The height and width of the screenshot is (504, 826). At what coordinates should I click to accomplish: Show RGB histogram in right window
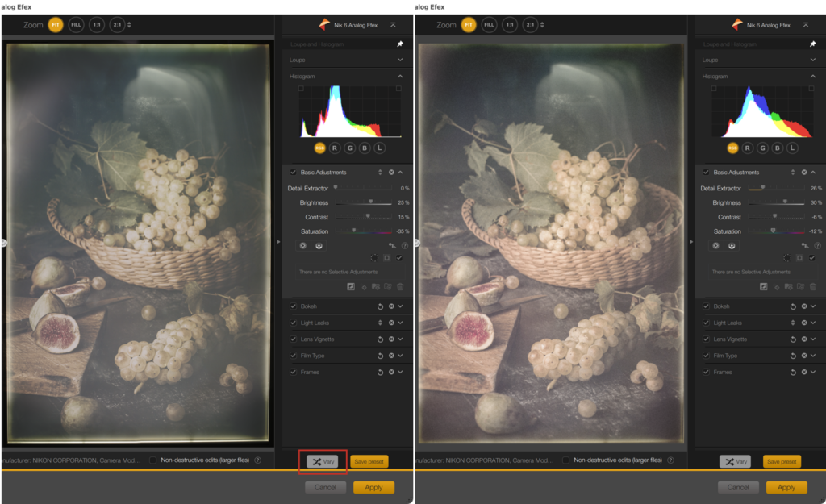[732, 148]
